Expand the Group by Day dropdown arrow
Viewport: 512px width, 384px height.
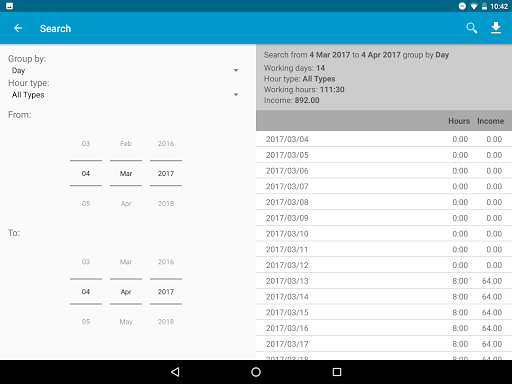click(x=236, y=70)
